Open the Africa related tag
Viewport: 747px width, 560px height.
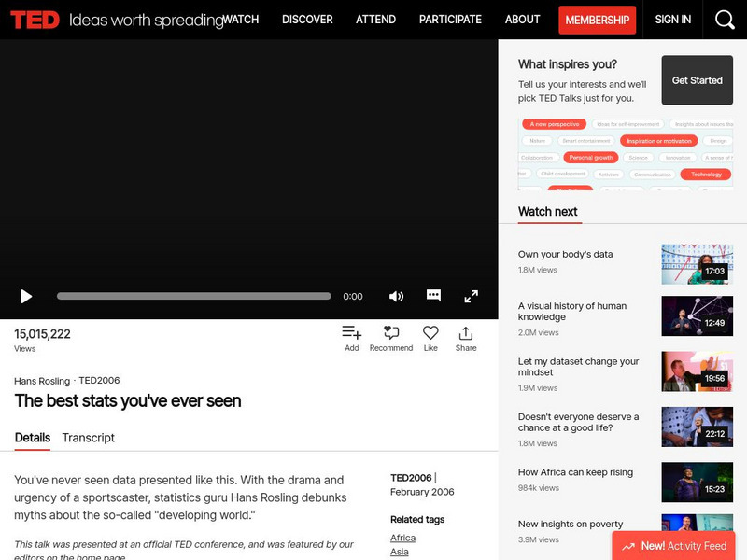402,538
